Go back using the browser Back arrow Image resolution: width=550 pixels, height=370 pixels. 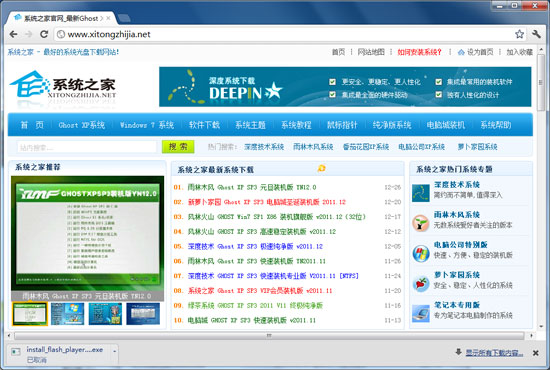click(13, 34)
